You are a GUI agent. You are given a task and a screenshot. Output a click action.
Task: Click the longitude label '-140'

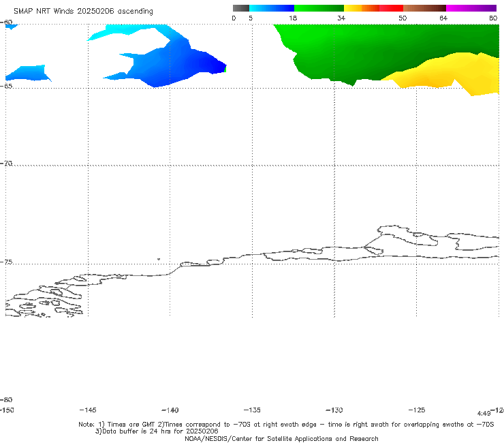(x=170, y=410)
